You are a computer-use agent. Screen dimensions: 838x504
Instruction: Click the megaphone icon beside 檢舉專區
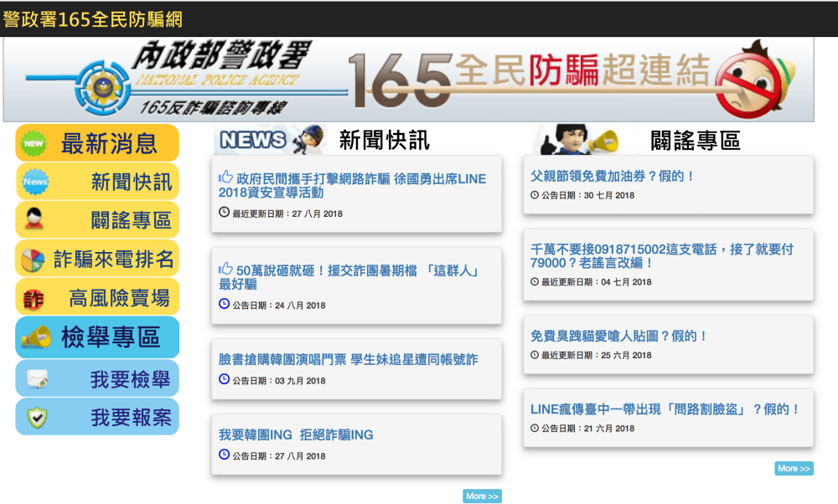tap(36, 337)
